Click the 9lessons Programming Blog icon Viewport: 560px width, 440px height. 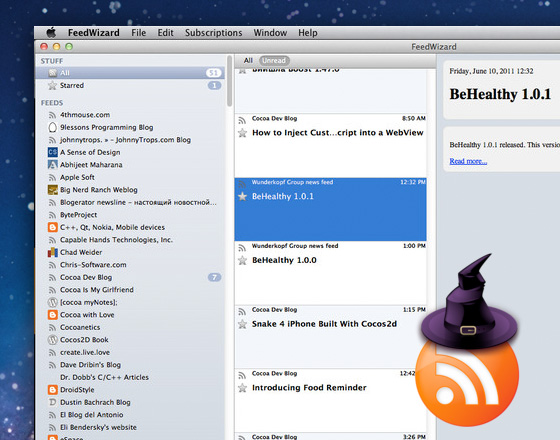click(x=52, y=127)
